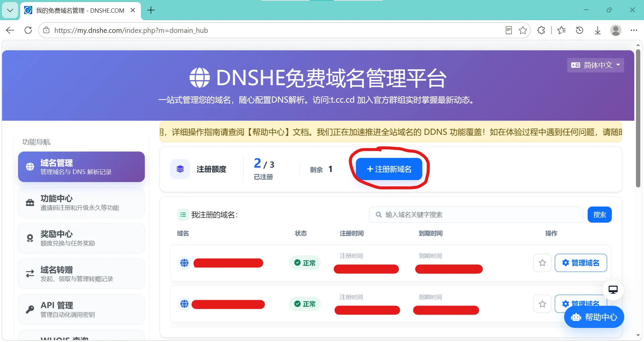
Task: Open 域名转赠 in the sidebar
Action: 82,274
